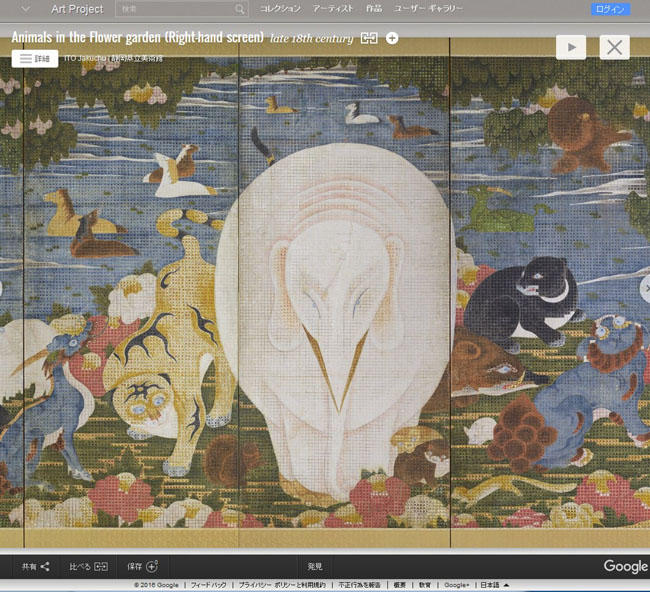Open the 作品 menu
Image resolution: width=650 pixels, height=592 pixels.
[x=373, y=9]
